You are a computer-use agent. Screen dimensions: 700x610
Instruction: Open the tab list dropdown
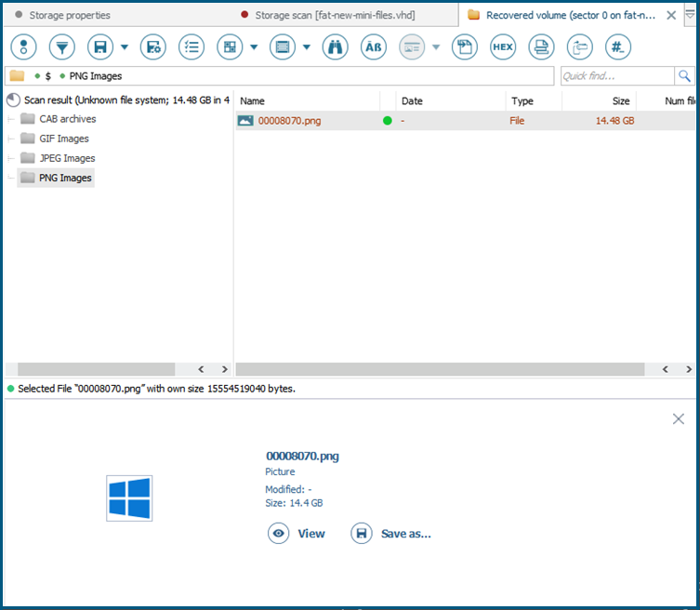coord(690,15)
